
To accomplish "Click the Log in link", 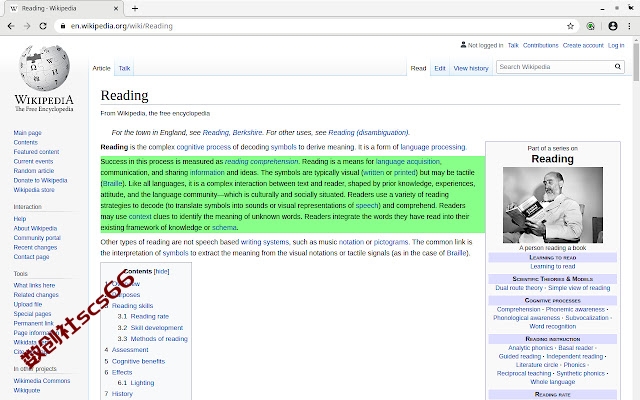I will pyautogui.click(x=616, y=45).
